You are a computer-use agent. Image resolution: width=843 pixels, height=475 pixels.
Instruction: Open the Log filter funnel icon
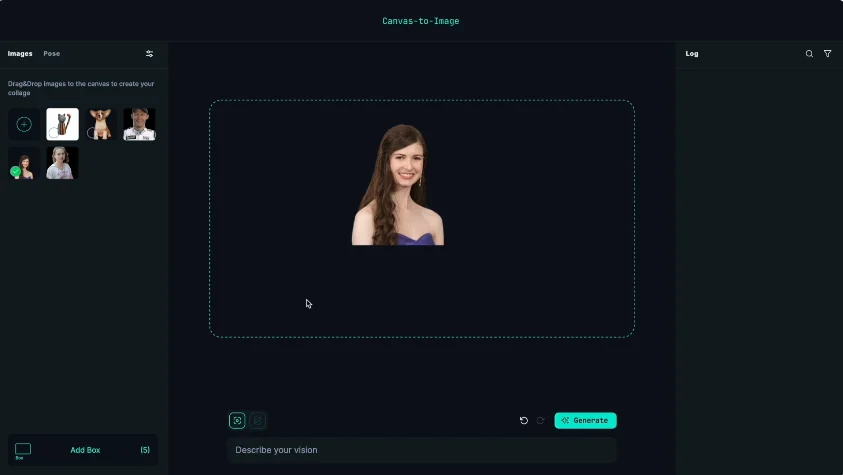827,54
